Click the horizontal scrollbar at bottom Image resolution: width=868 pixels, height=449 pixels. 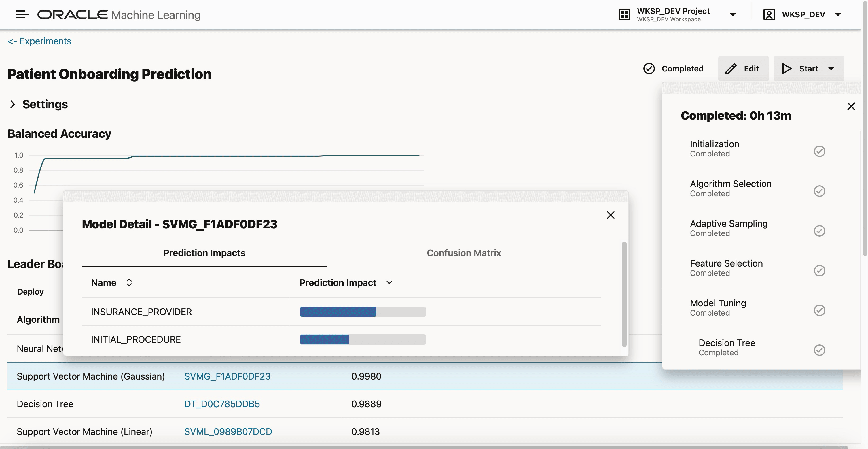pyautogui.click(x=424, y=447)
